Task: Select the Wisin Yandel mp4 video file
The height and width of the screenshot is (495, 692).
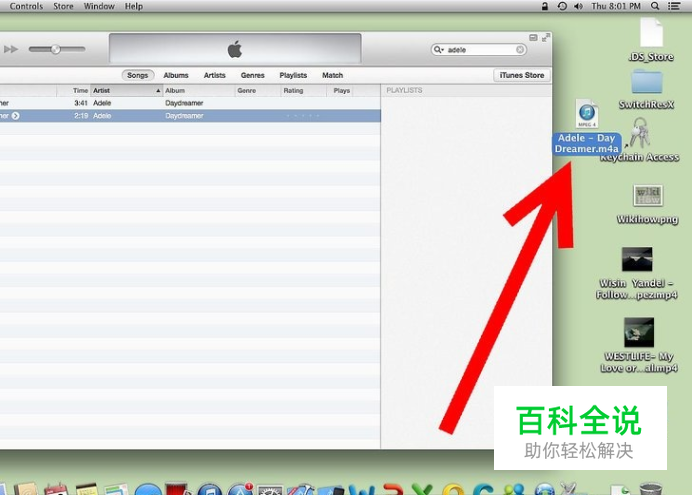Action: point(637,259)
